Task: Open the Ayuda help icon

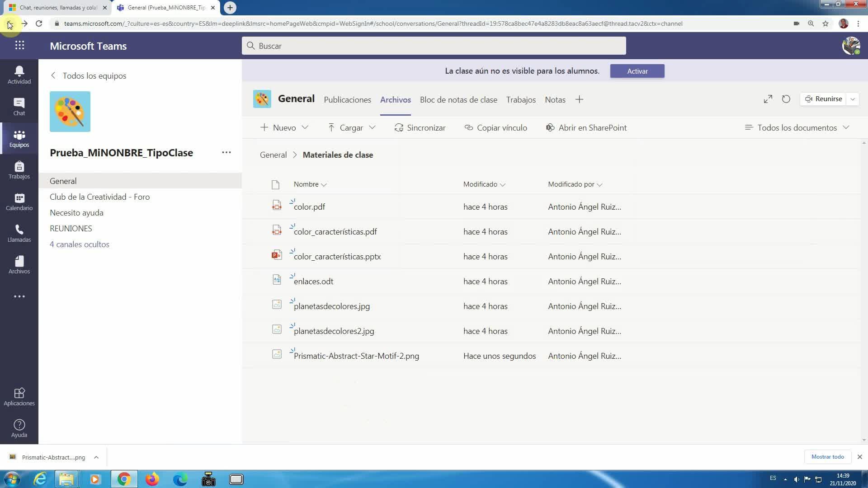Action: 19,428
